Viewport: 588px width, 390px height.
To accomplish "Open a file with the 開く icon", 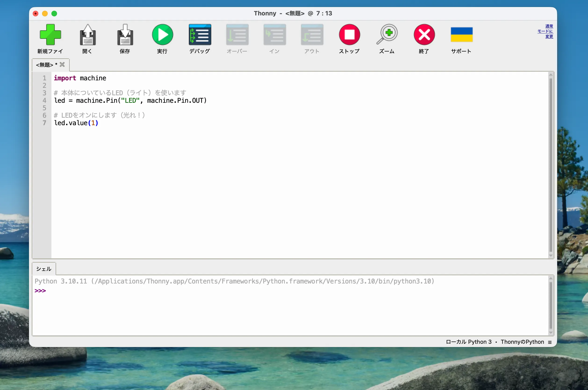I will (88, 35).
